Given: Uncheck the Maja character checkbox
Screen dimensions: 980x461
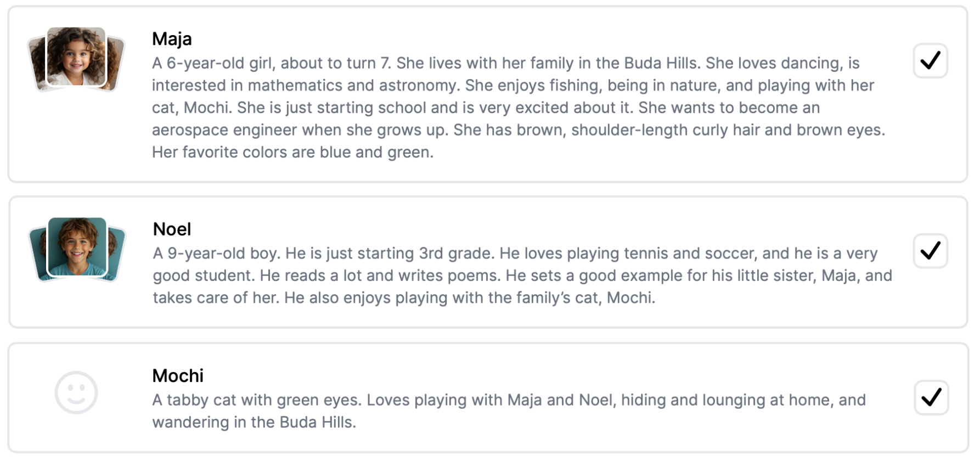Looking at the screenshot, I should [930, 60].
